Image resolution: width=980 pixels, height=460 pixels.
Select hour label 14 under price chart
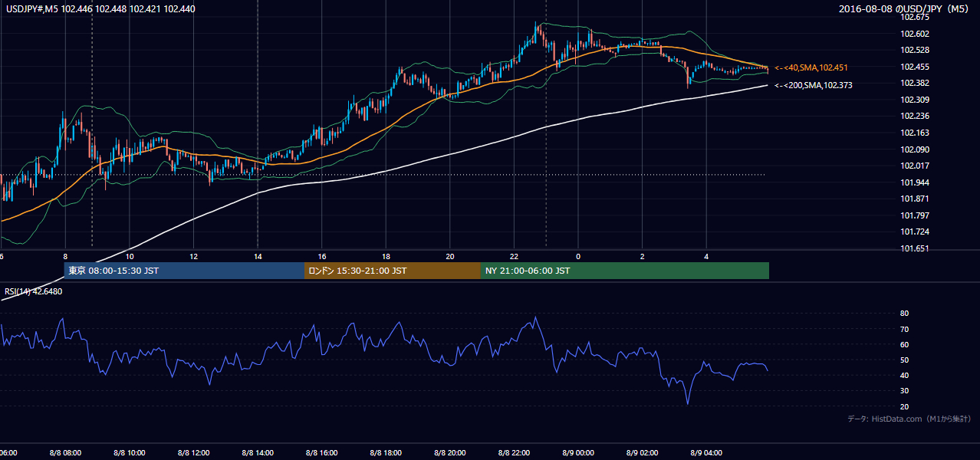coord(258,256)
